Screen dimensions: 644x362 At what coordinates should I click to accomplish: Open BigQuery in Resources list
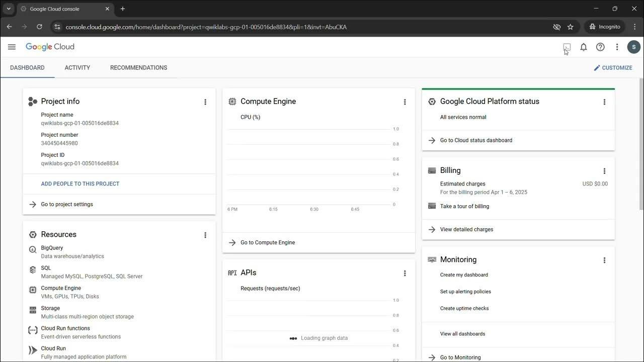(x=52, y=248)
